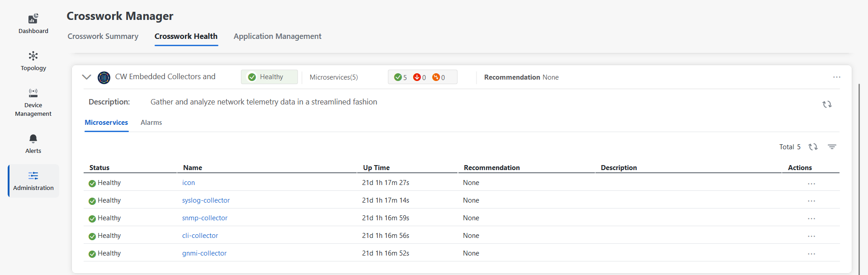Click the page vertical scrollbar
The width and height of the screenshot is (868, 275).
(x=859, y=179)
